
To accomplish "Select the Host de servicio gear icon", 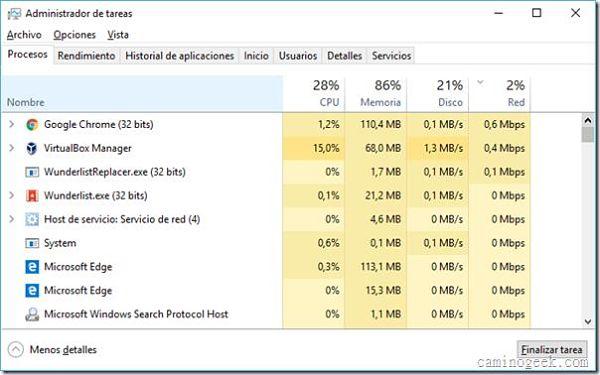I will click(32, 220).
